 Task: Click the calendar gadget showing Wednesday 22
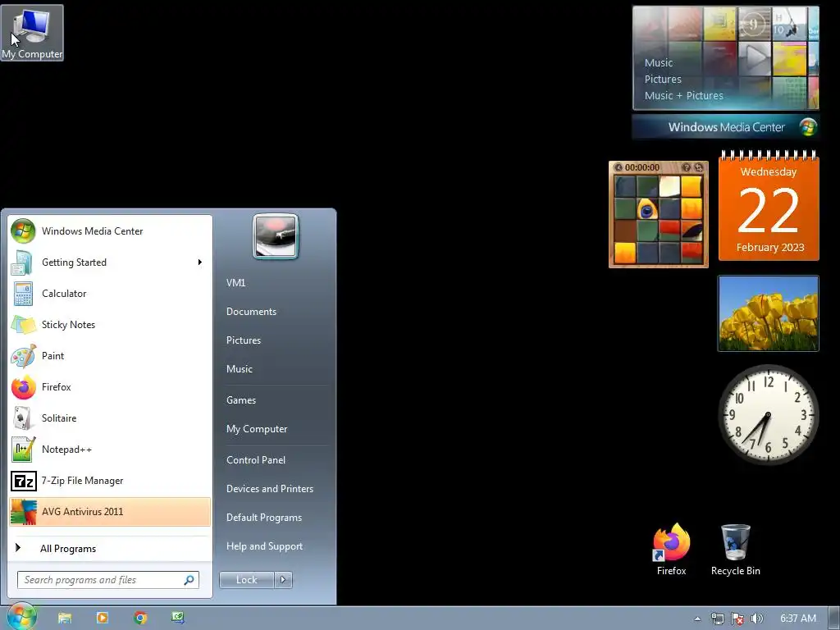[769, 206]
